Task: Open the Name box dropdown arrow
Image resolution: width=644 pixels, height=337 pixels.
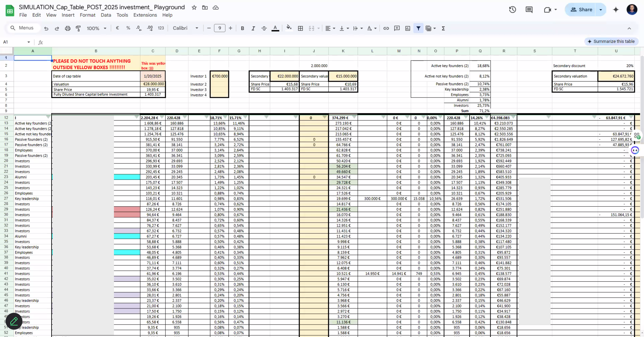Action: pyautogui.click(x=29, y=42)
